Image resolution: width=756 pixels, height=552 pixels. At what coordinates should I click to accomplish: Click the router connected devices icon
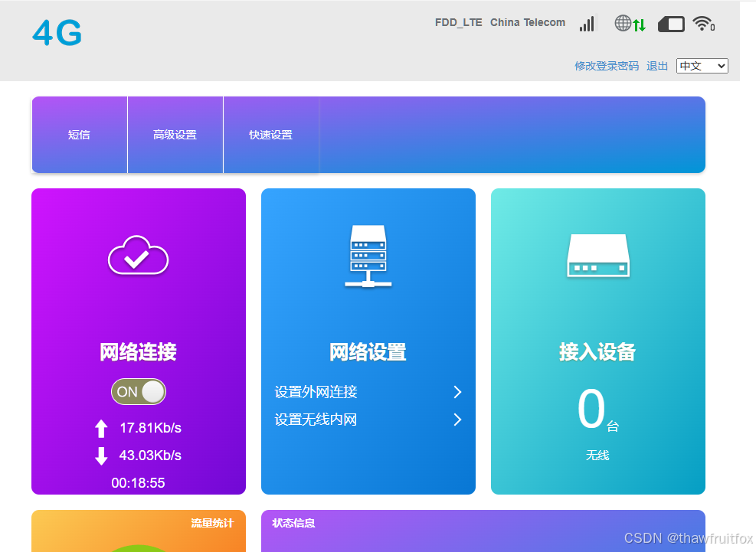[x=598, y=256]
